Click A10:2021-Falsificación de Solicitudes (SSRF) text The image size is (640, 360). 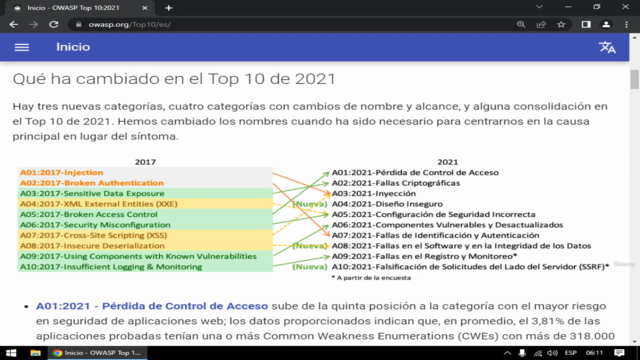(470, 267)
